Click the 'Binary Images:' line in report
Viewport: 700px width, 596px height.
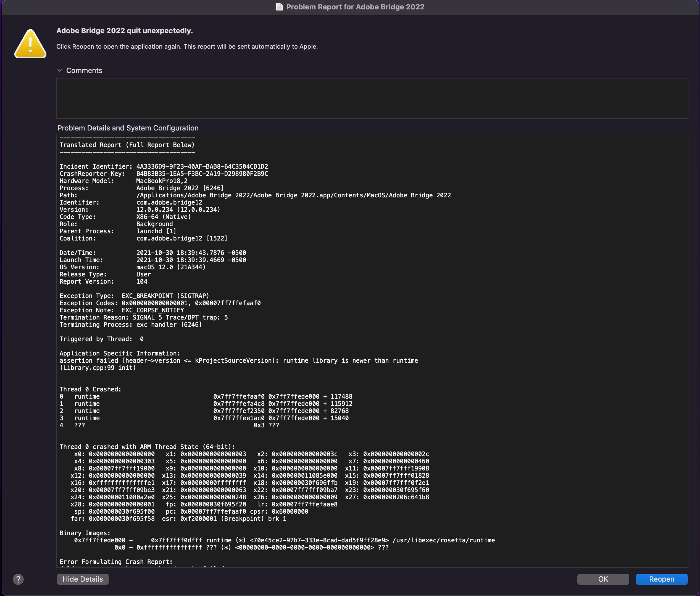tap(85, 533)
